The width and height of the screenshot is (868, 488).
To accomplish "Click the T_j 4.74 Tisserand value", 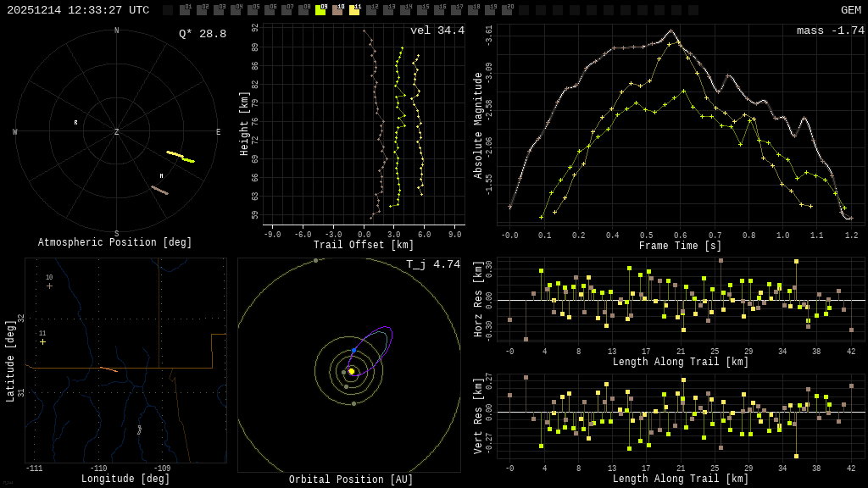I will [432, 264].
